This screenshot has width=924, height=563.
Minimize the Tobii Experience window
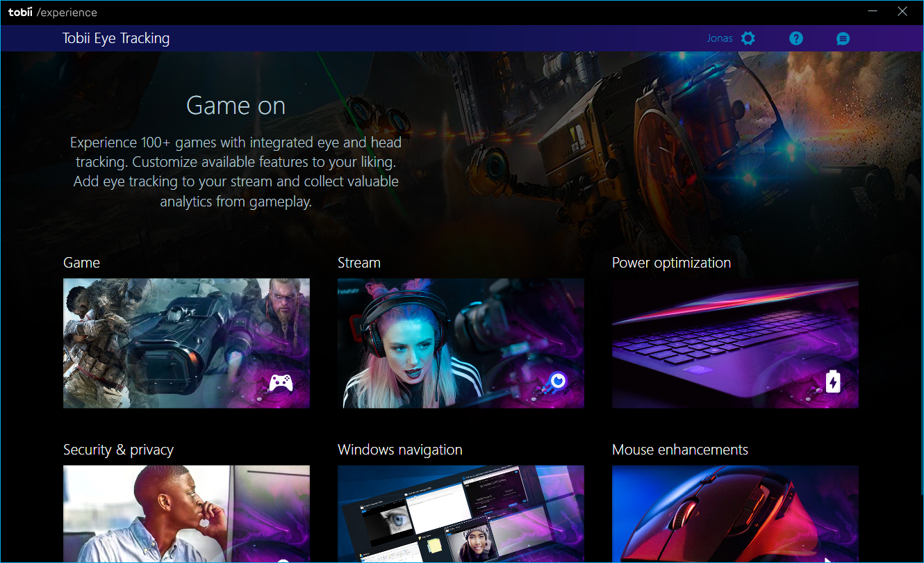[x=873, y=11]
